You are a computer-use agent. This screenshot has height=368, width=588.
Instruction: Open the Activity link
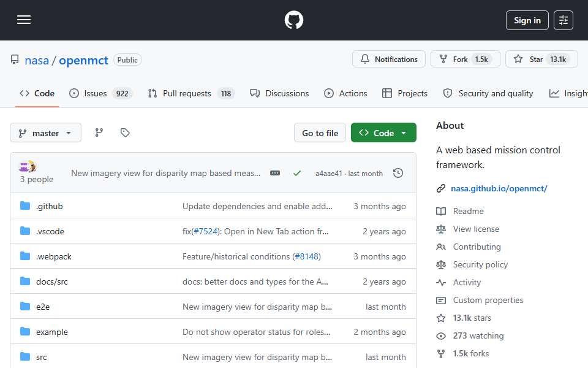tap(467, 282)
